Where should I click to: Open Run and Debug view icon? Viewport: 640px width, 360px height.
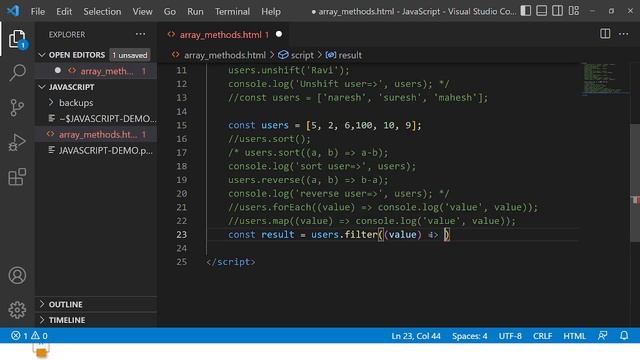17,142
